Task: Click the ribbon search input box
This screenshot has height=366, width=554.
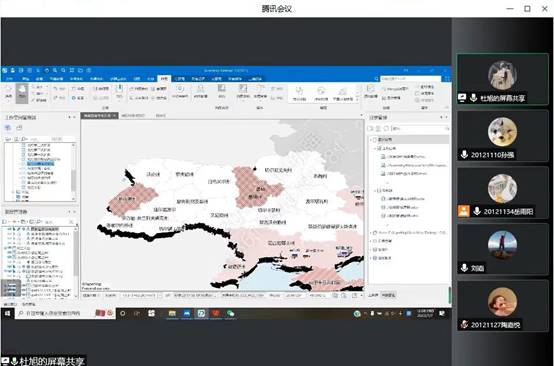Action: [x=411, y=79]
